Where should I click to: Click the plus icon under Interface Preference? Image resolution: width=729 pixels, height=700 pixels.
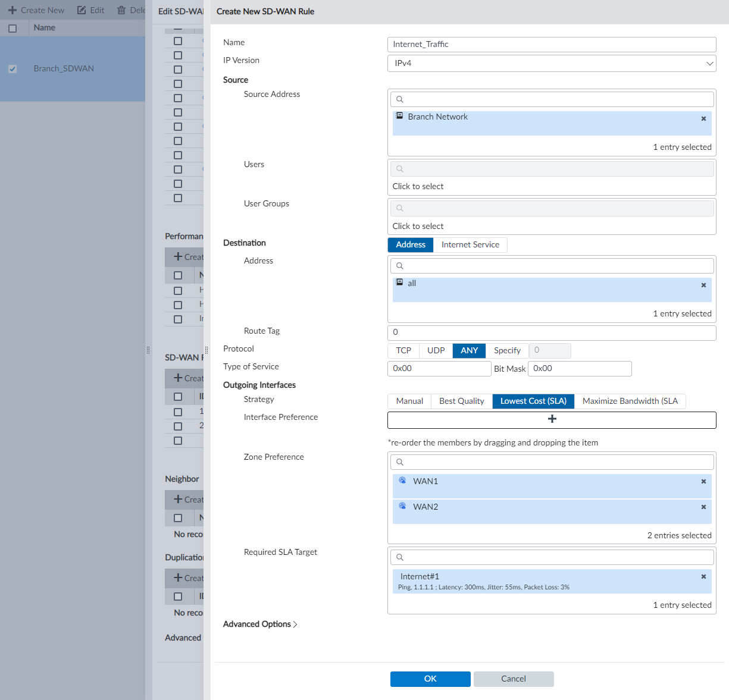pyautogui.click(x=552, y=419)
